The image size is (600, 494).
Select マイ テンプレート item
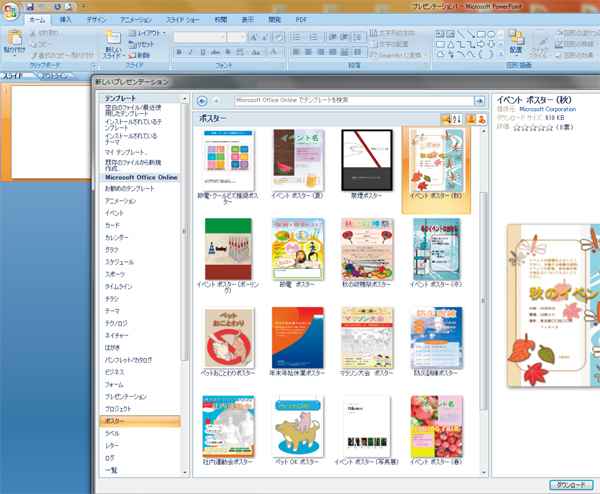click(x=124, y=152)
